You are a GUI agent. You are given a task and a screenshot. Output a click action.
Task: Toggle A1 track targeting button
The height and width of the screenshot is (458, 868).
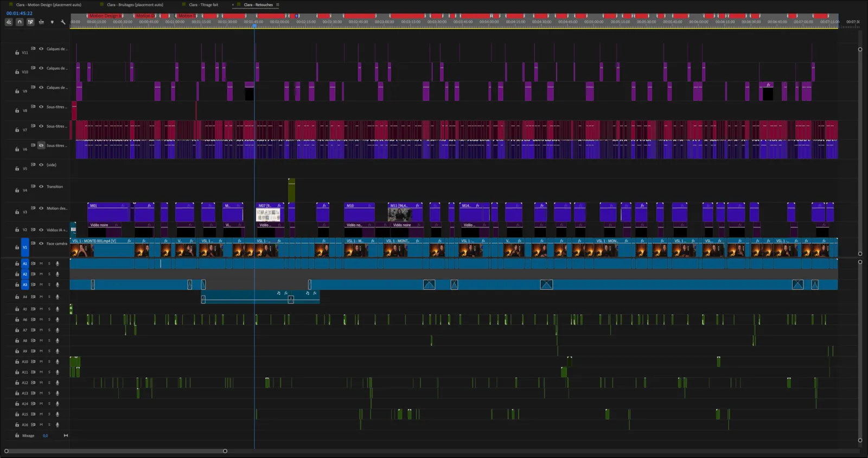[25, 264]
